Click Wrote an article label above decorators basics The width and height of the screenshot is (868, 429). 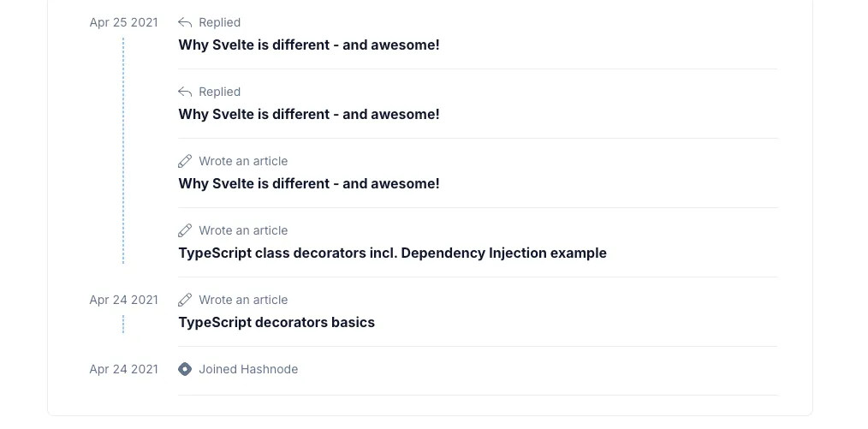[x=243, y=300]
